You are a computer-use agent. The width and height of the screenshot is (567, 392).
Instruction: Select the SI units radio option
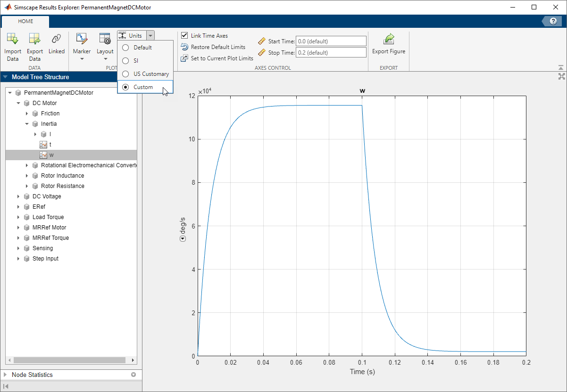click(125, 61)
